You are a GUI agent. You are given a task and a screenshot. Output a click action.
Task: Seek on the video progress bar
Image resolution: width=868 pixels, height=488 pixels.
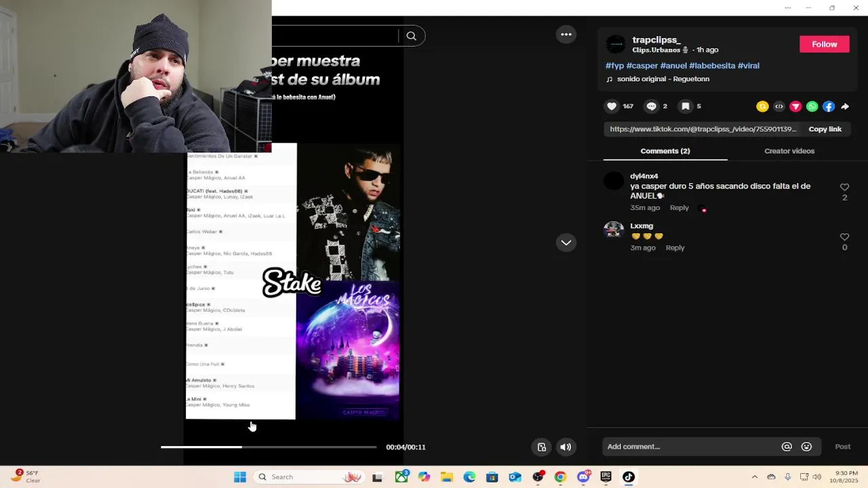pos(269,447)
